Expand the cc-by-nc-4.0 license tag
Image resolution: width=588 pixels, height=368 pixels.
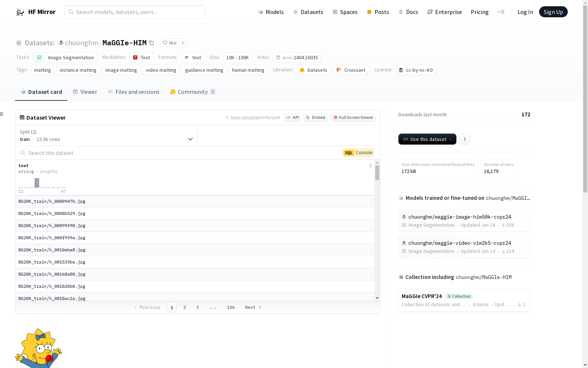click(416, 70)
